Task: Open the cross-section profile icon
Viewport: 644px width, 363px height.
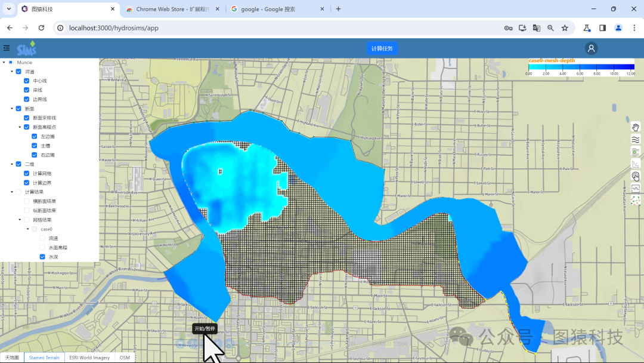Action: [x=636, y=188]
